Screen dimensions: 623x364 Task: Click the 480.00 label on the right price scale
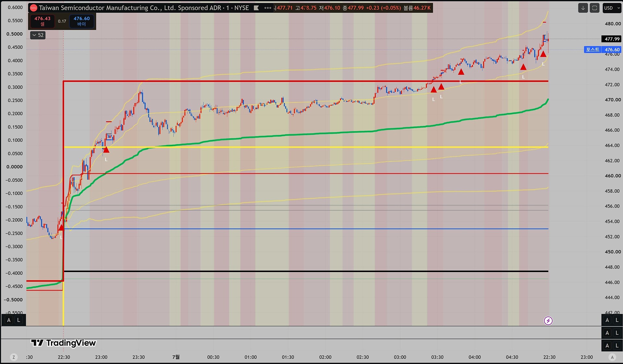point(613,24)
